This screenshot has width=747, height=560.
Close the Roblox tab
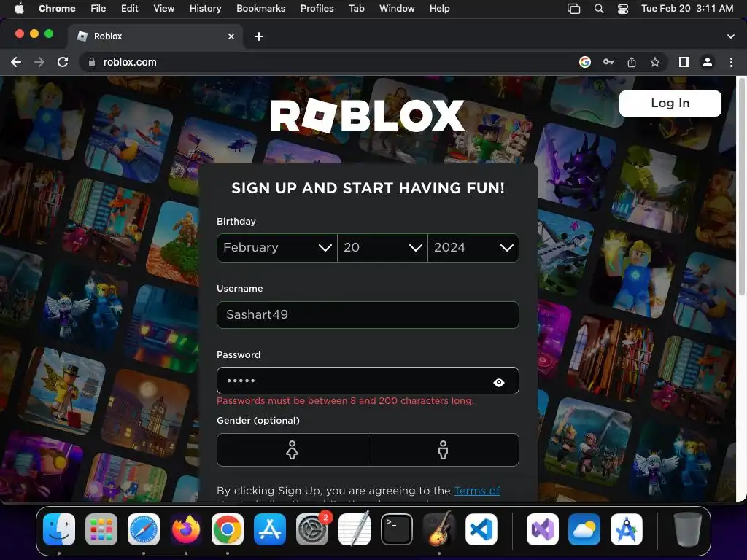pos(231,36)
